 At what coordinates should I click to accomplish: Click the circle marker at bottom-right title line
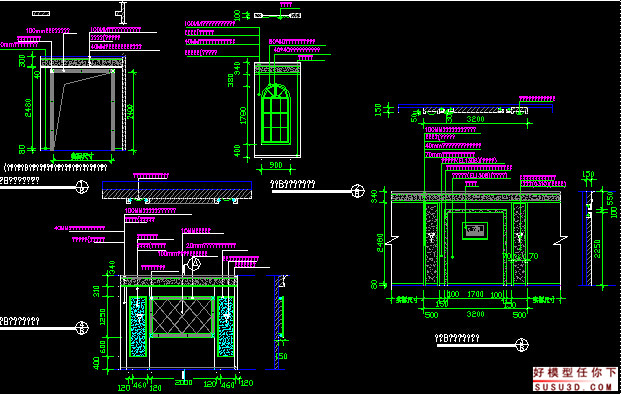pos(522,345)
